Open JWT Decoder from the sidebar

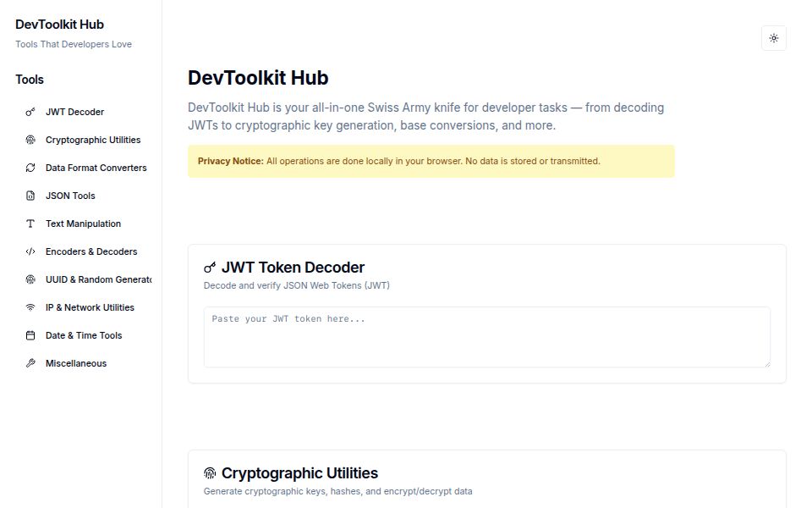pos(74,111)
